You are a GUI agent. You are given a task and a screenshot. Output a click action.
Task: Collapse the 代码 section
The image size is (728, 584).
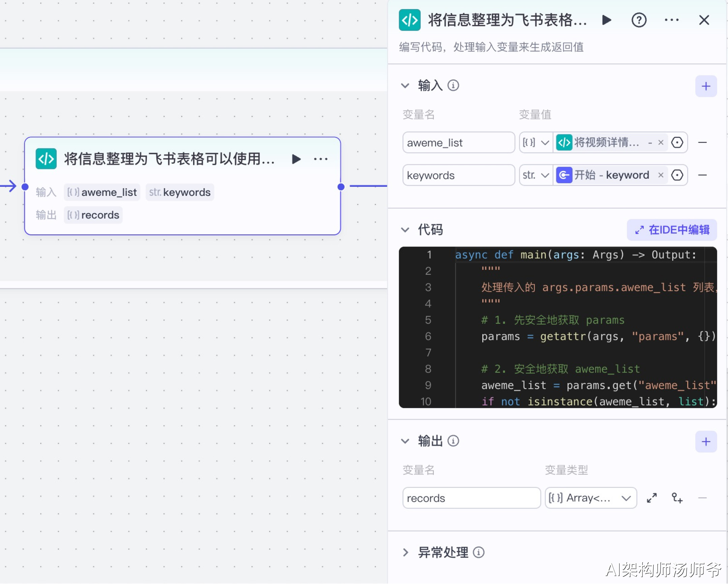pos(405,230)
